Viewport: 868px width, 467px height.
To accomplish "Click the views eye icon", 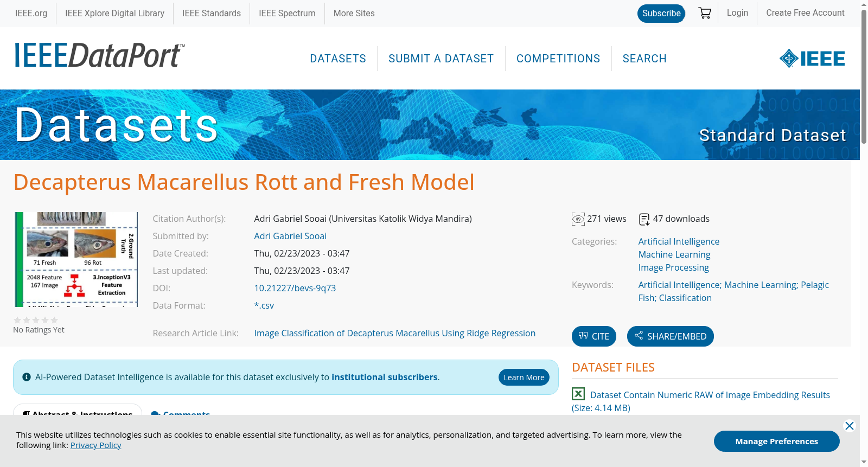I will [x=578, y=219].
